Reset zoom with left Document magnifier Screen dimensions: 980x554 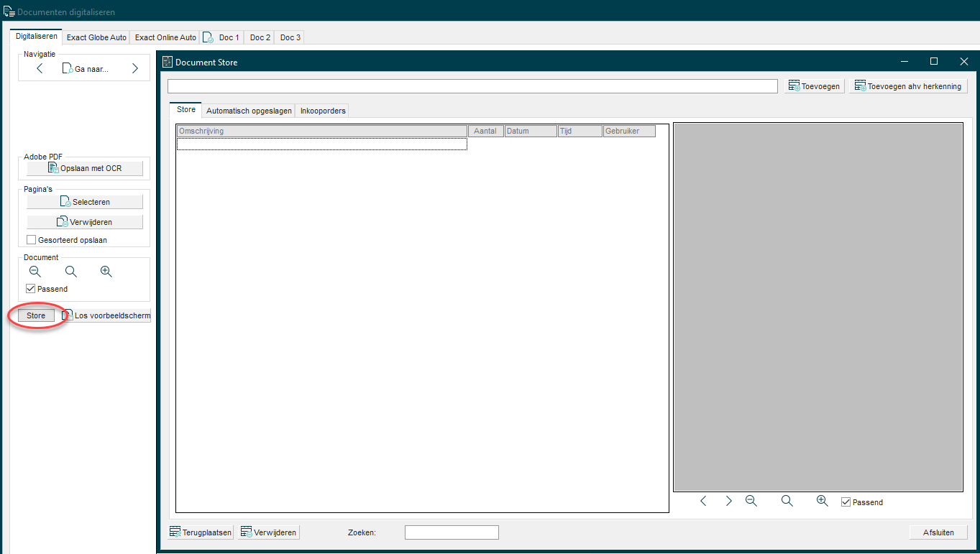click(70, 272)
